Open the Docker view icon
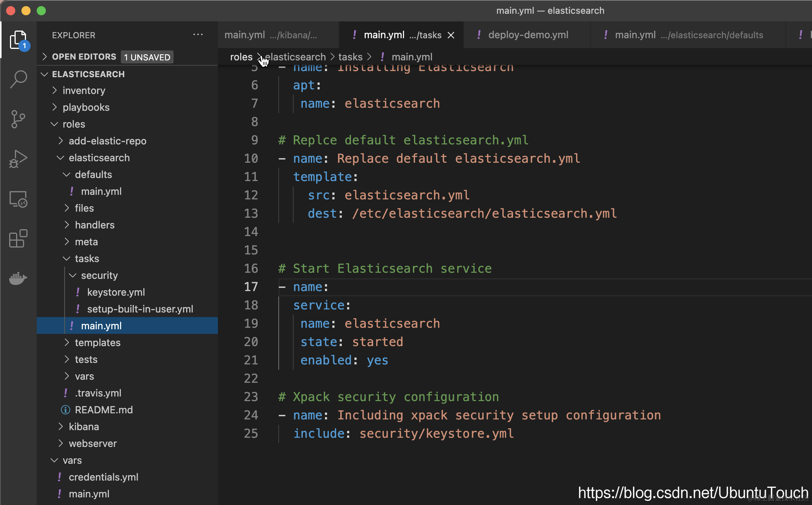This screenshot has height=505, width=812. (18, 278)
